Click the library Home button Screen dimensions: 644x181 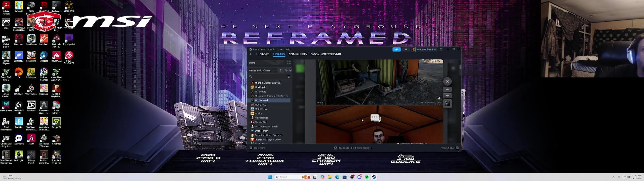point(267,63)
